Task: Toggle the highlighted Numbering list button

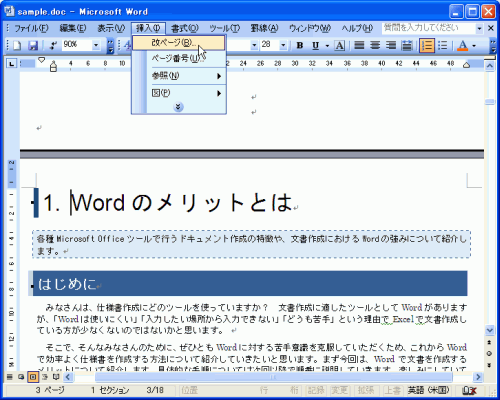Action: click(x=427, y=45)
